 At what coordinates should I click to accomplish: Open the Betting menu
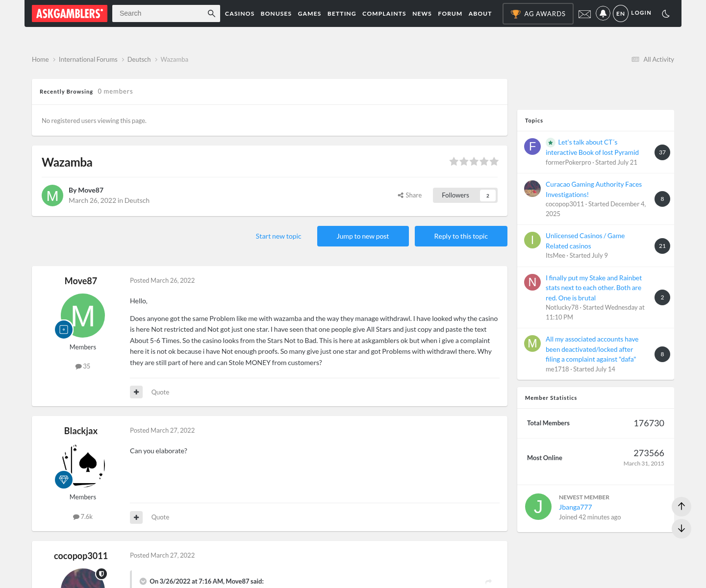pos(342,14)
